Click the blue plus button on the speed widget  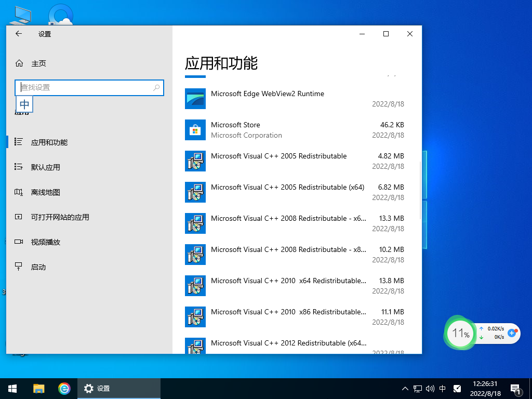point(512,334)
